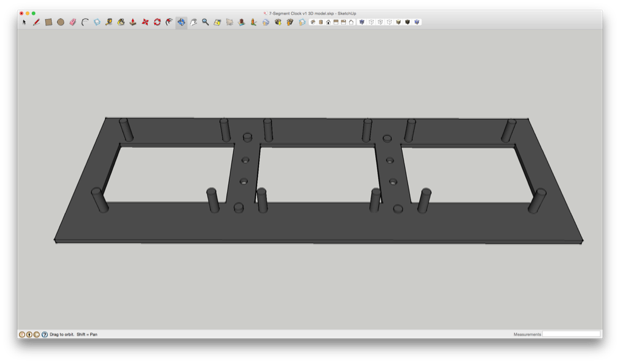Viewport: 620px width, 363px height.
Task: Choose the red pencil Line tool
Action: click(x=36, y=22)
